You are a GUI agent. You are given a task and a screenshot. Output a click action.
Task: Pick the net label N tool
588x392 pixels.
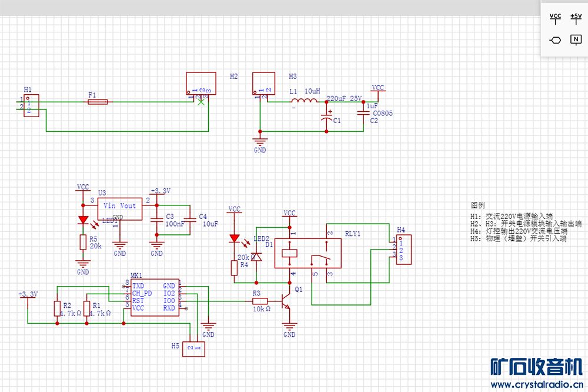576,40
